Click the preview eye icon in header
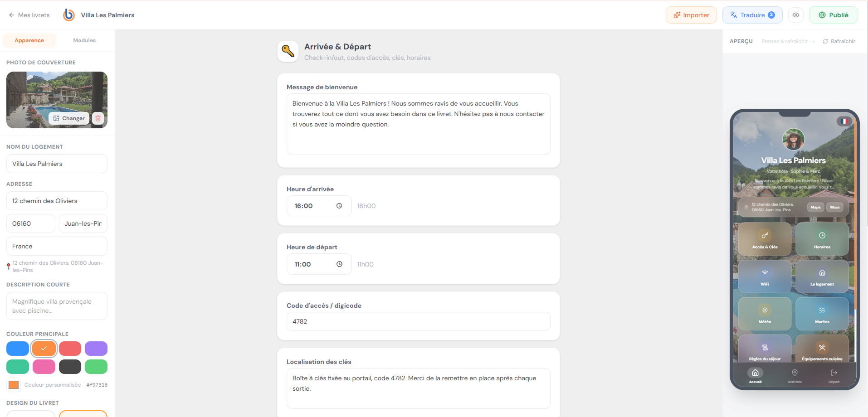Image resolution: width=868 pixels, height=417 pixels. [796, 15]
